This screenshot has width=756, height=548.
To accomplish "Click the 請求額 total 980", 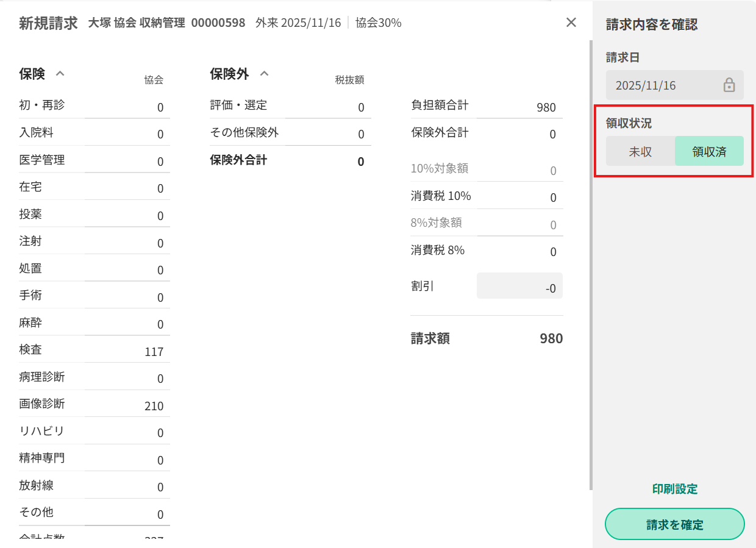I will point(551,339).
